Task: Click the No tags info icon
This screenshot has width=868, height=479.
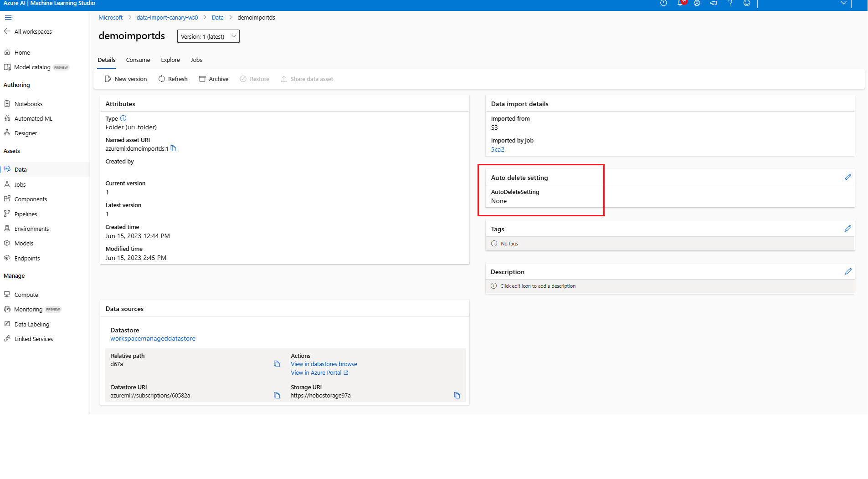Action: 494,244
